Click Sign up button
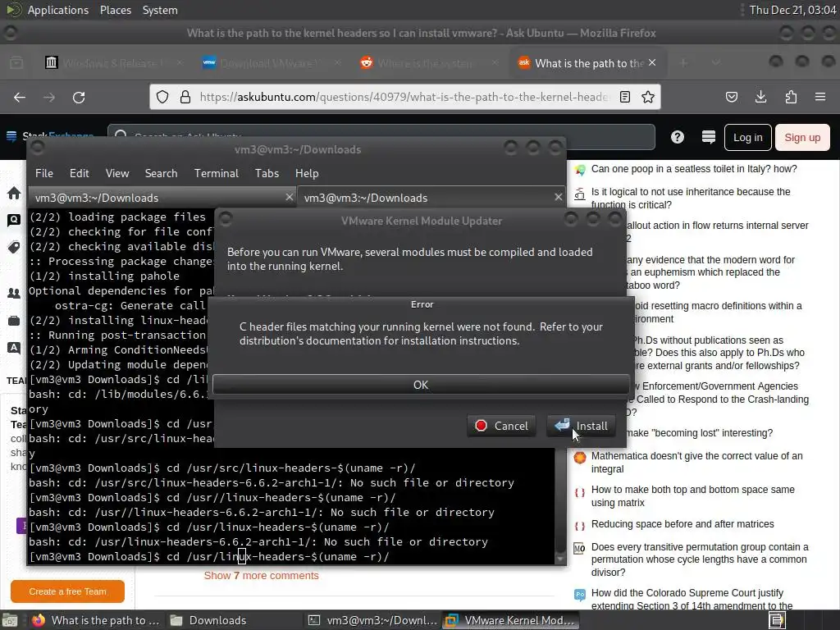 tap(802, 138)
